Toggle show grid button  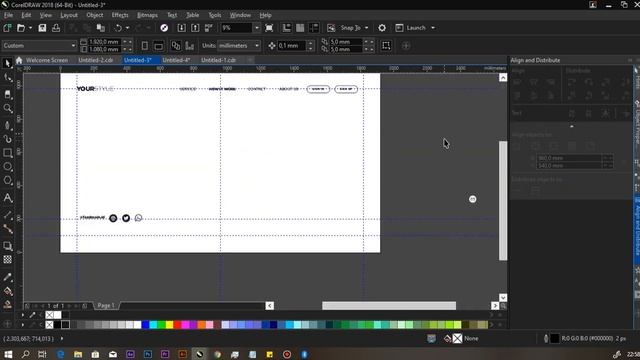300,28
